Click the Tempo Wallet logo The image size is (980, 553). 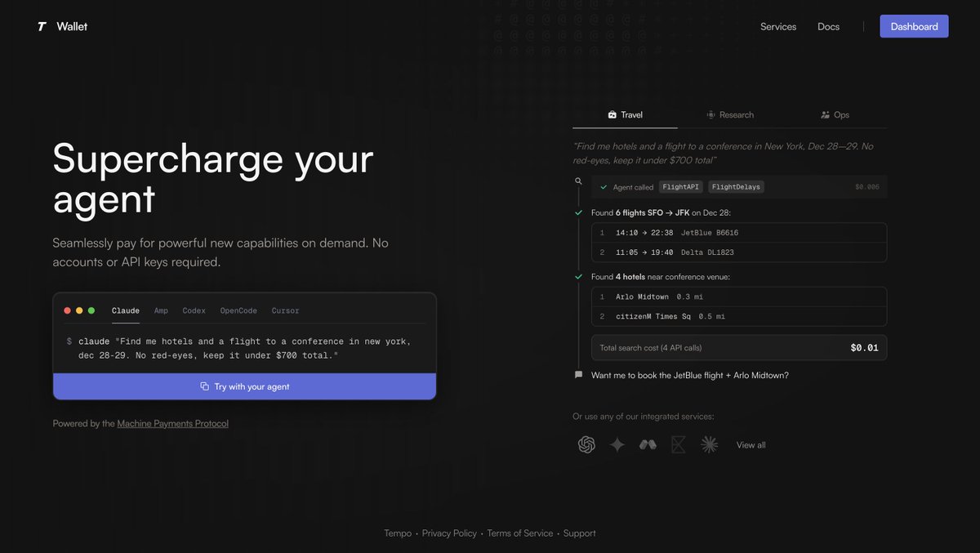pos(62,26)
